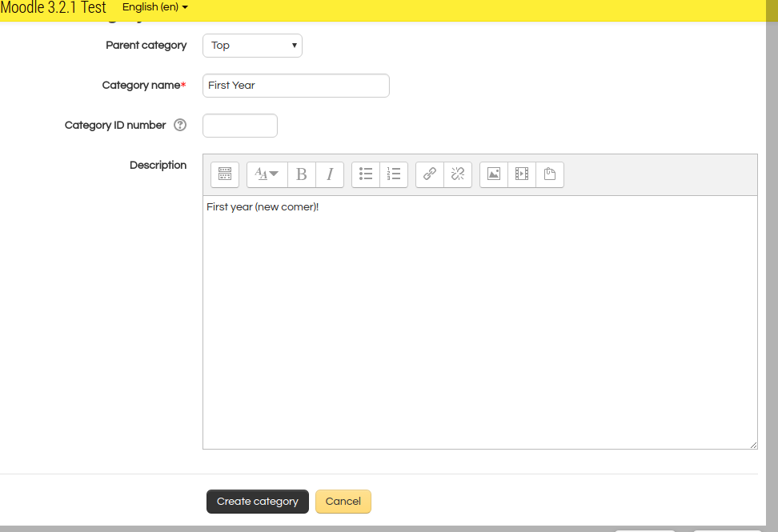This screenshot has width=778, height=532.
Task: Insert an unordered bullet list
Action: [x=366, y=174]
